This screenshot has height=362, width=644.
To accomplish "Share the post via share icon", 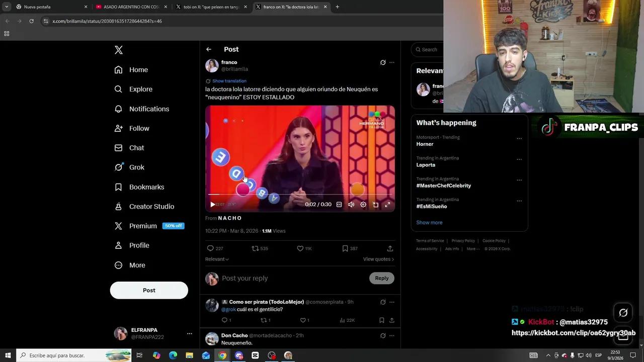I will coord(390,248).
